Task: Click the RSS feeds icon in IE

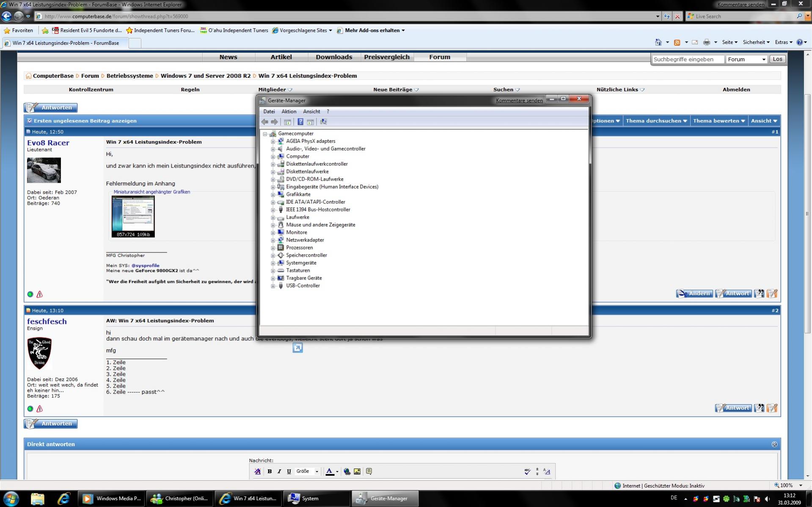Action: coord(677,42)
